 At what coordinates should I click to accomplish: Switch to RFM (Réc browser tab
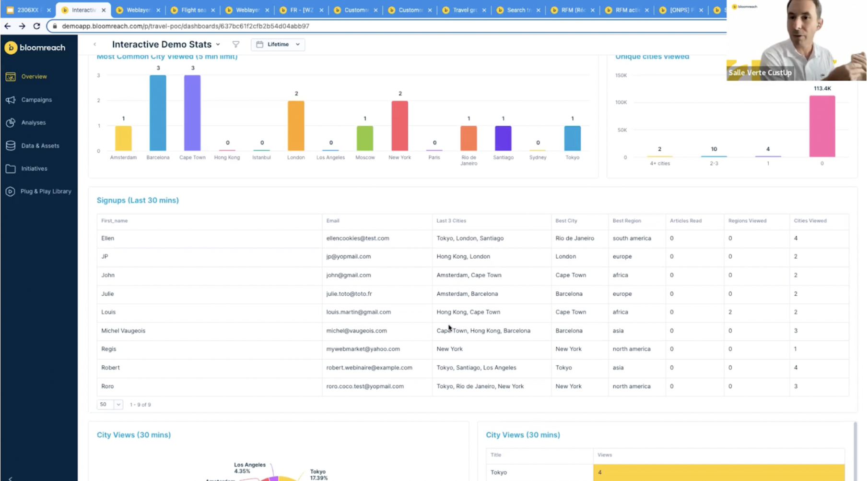tap(573, 10)
